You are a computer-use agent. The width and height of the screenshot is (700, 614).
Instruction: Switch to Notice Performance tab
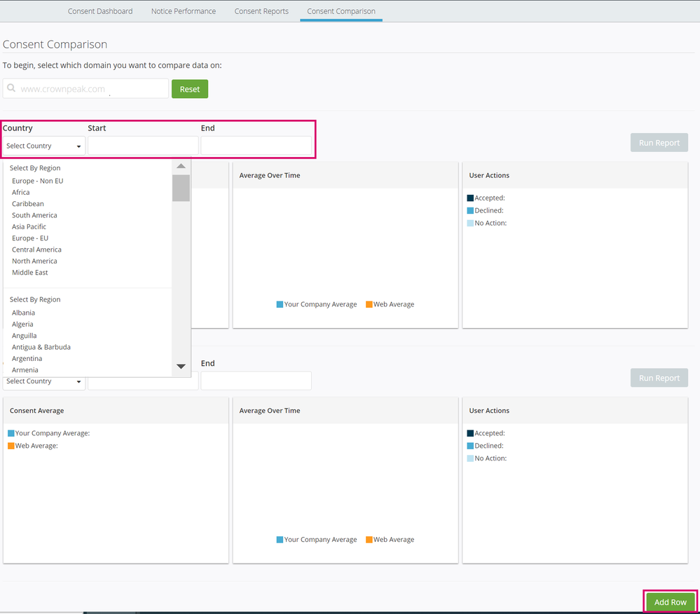coord(183,11)
